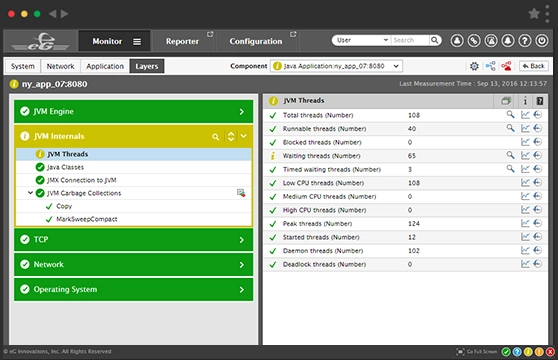Screen dimensions: 558x360
Task: Open diagnosis magnifier for Timed waiting threads
Action: click(x=510, y=169)
